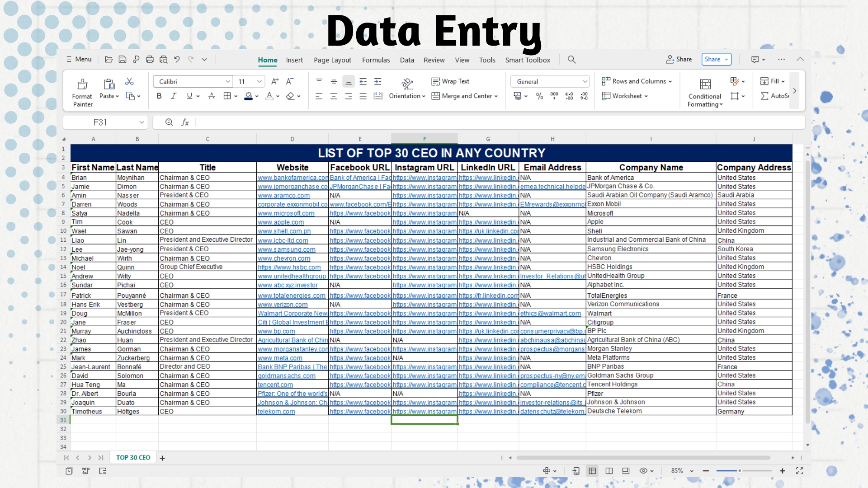Click the Format Painter icon

coord(82,84)
